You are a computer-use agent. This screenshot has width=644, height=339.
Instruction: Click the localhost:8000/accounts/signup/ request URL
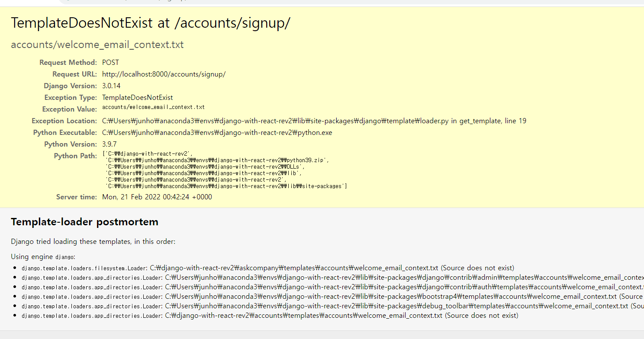pyautogui.click(x=164, y=74)
